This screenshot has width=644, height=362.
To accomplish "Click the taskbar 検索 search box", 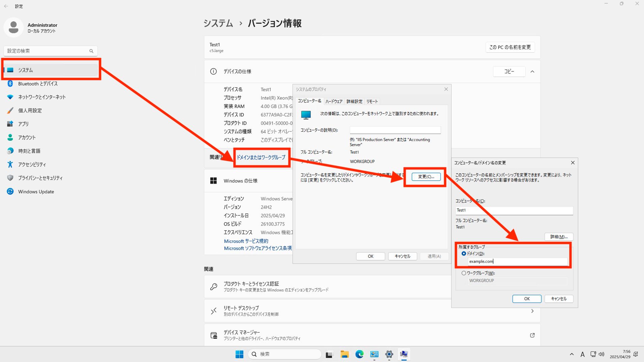I will click(x=285, y=354).
